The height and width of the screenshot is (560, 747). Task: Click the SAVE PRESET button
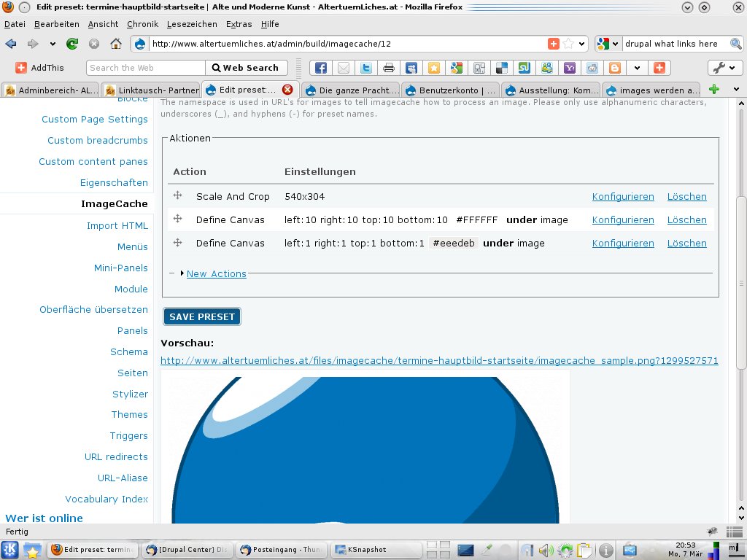point(202,316)
